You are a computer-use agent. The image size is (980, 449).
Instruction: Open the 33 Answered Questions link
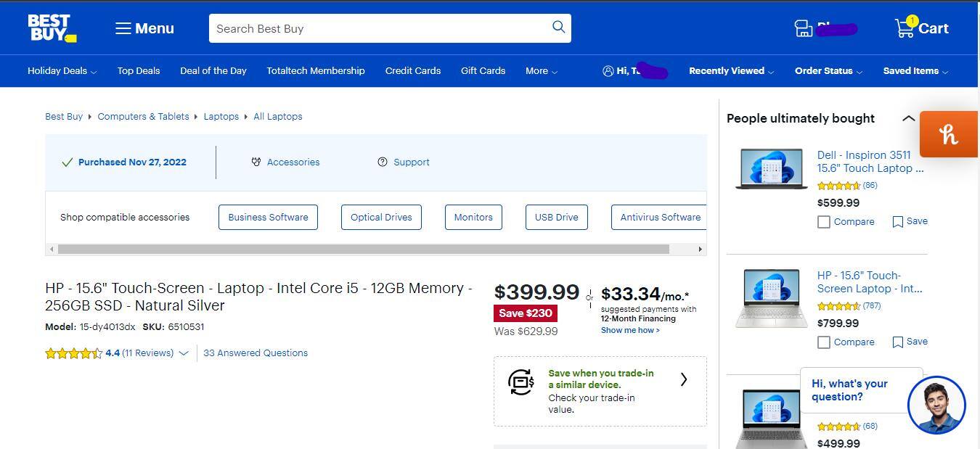[x=256, y=353]
